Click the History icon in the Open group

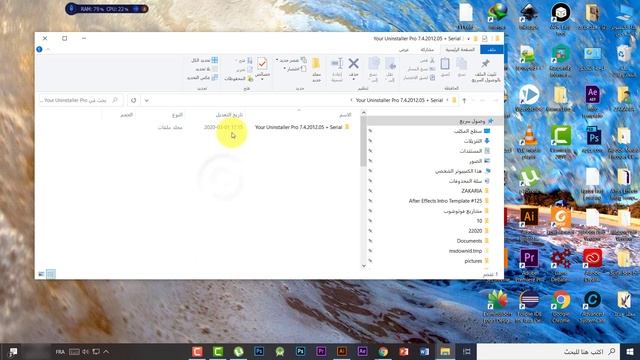coord(250,78)
